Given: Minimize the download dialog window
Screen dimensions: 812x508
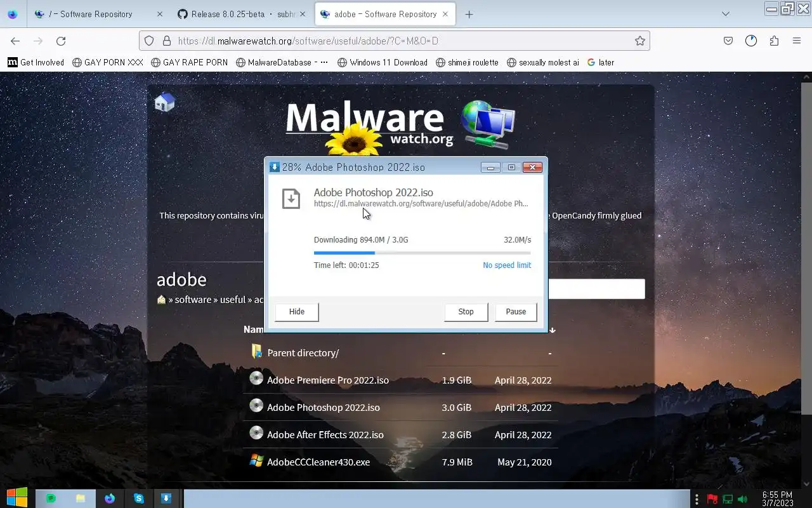Looking at the screenshot, I should point(490,168).
